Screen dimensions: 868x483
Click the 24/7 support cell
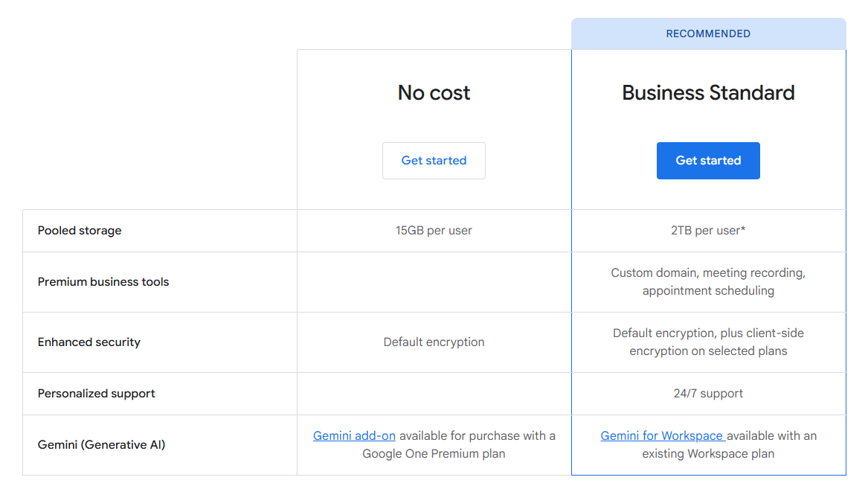point(708,394)
